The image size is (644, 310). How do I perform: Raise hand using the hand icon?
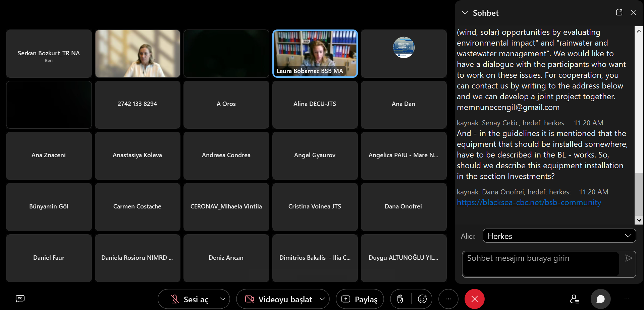pyautogui.click(x=400, y=299)
